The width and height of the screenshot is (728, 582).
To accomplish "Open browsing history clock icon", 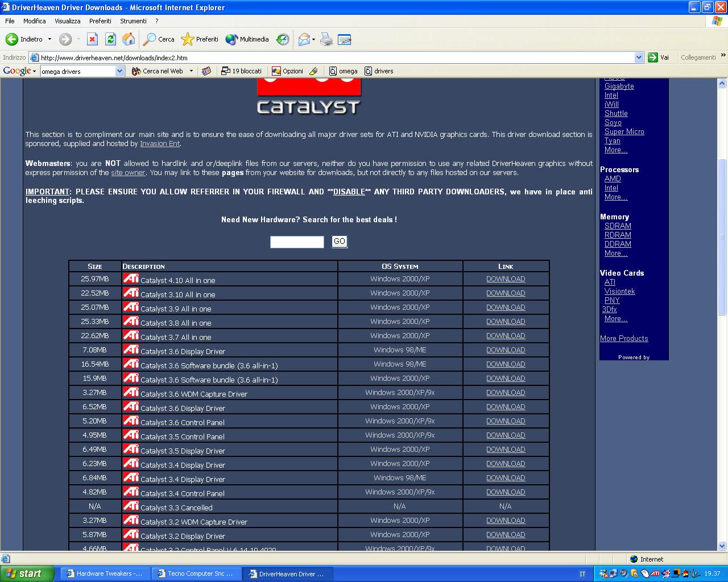I will tap(283, 39).
